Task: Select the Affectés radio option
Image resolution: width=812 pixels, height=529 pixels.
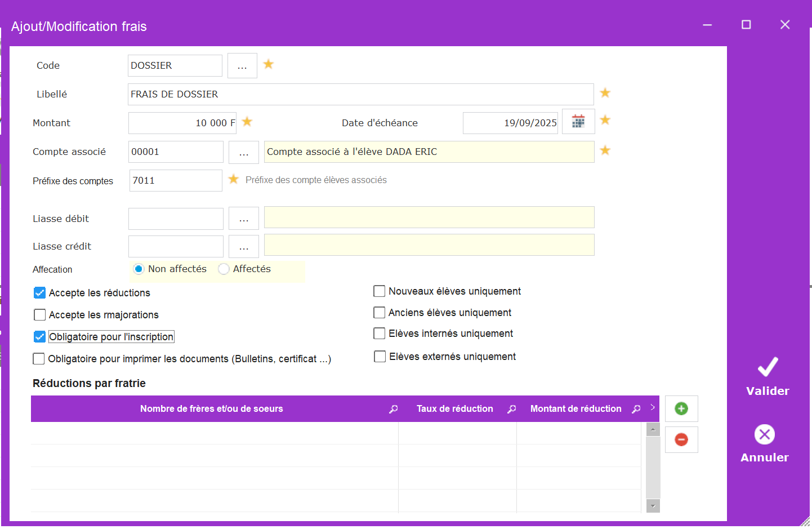Action: pos(224,269)
